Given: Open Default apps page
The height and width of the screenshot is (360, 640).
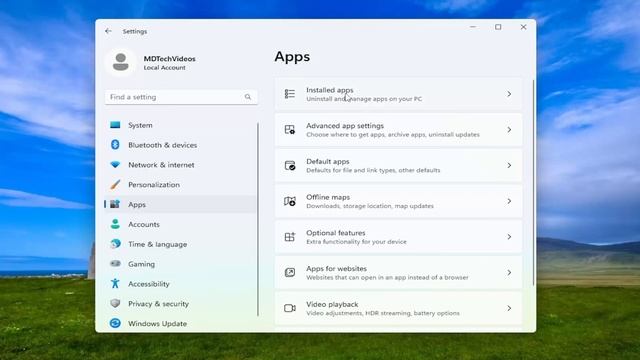Looking at the screenshot, I should point(398,165).
